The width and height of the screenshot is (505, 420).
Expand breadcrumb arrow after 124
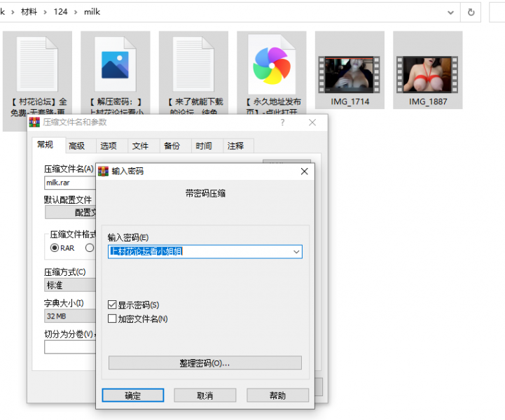point(76,12)
